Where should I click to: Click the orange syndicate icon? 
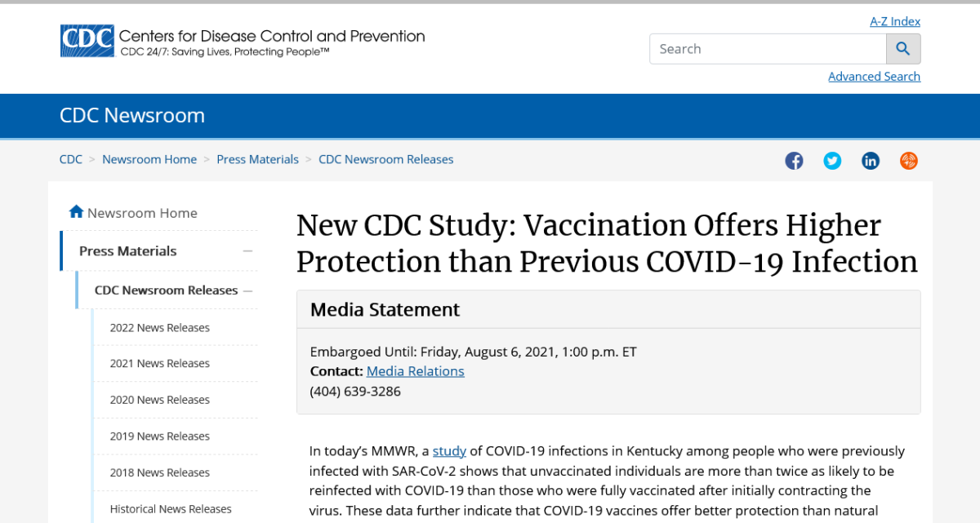[x=909, y=161]
